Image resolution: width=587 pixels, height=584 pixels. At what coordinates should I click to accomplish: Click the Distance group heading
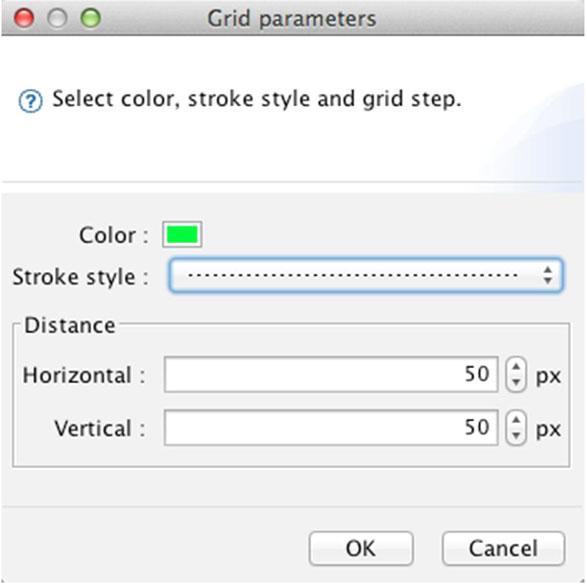[x=70, y=325]
